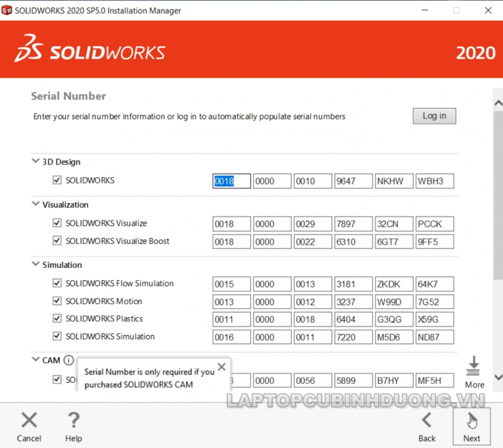Toggle the CAM product checkbox
Viewport: 503px width, 448px height.
57,380
